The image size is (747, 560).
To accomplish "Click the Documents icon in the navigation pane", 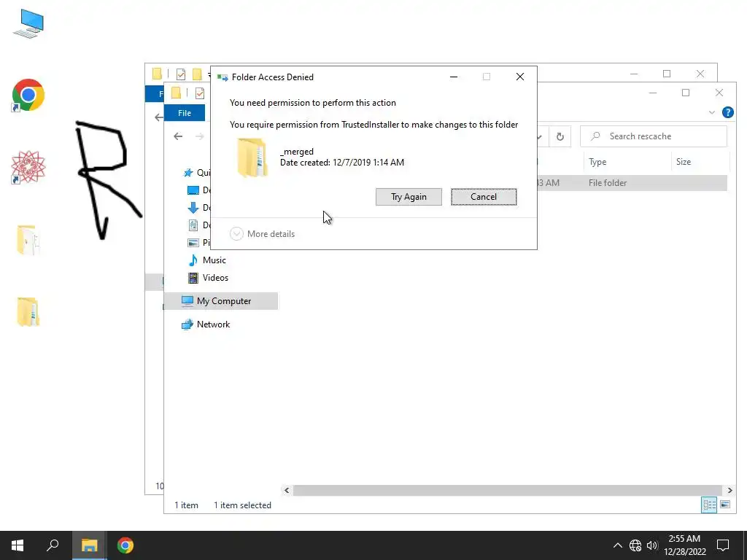I will (x=193, y=225).
